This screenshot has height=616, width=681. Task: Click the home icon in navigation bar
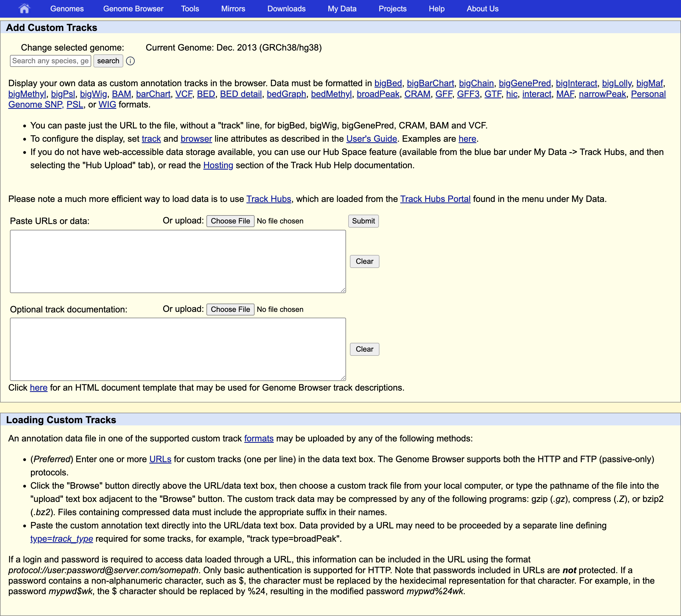(24, 9)
